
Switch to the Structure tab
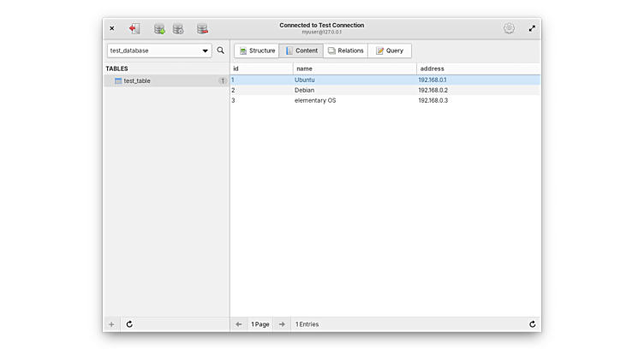click(x=257, y=50)
